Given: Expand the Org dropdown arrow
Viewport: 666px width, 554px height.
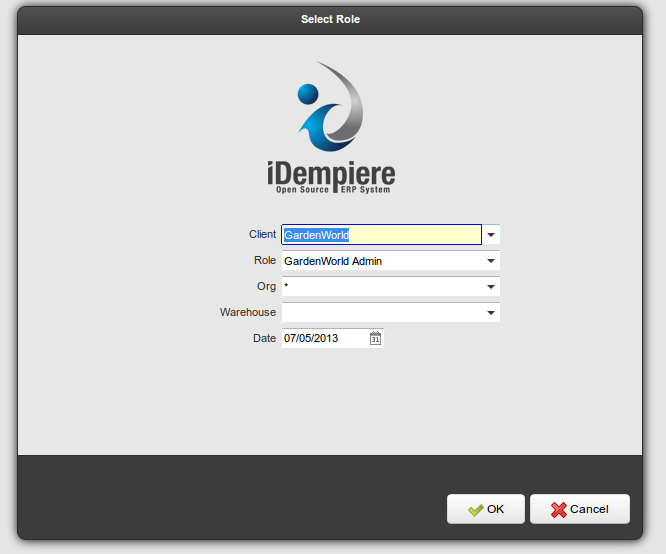Looking at the screenshot, I should click(x=491, y=287).
